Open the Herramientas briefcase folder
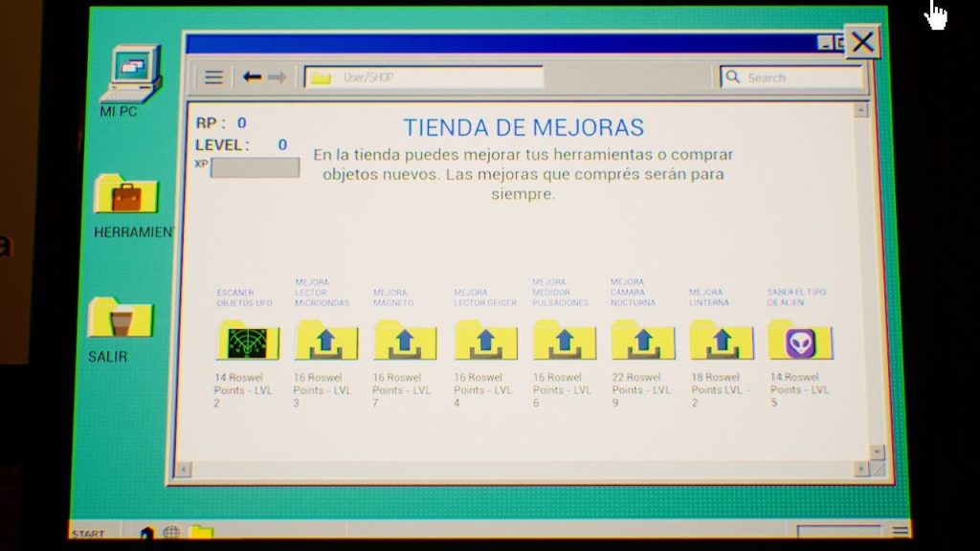980x551 pixels. [126, 197]
